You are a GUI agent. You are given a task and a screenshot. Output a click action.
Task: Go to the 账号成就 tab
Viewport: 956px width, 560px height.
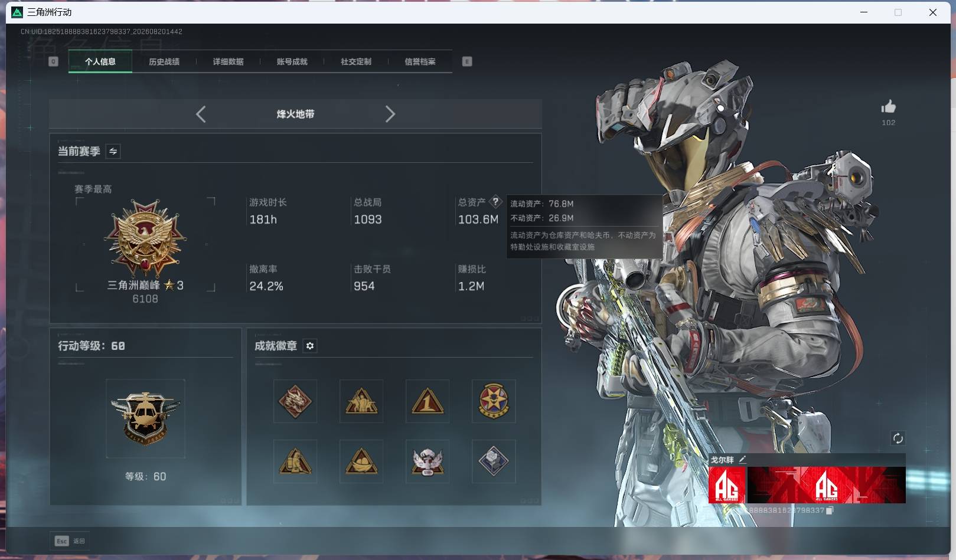tap(292, 61)
